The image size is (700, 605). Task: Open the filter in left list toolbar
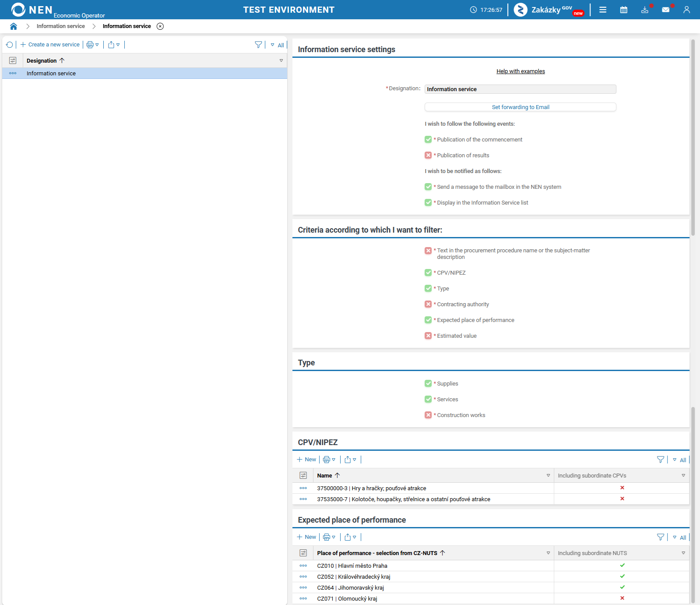coord(258,45)
